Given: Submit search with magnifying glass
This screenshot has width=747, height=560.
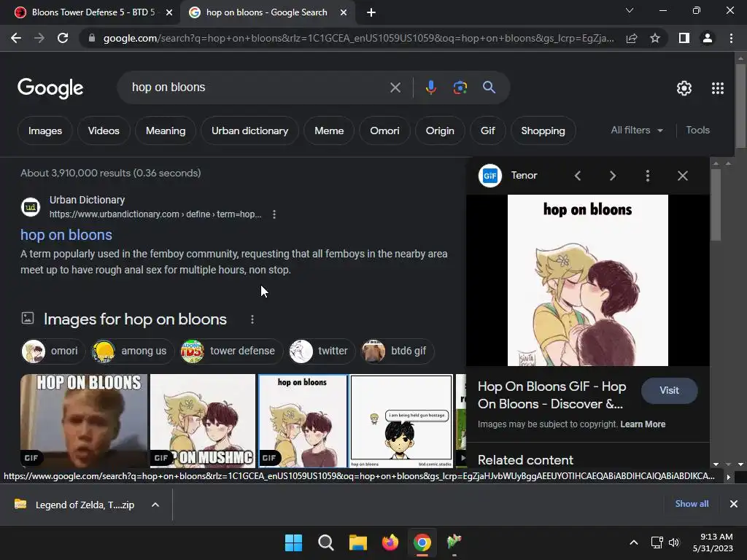Looking at the screenshot, I should pyautogui.click(x=489, y=87).
